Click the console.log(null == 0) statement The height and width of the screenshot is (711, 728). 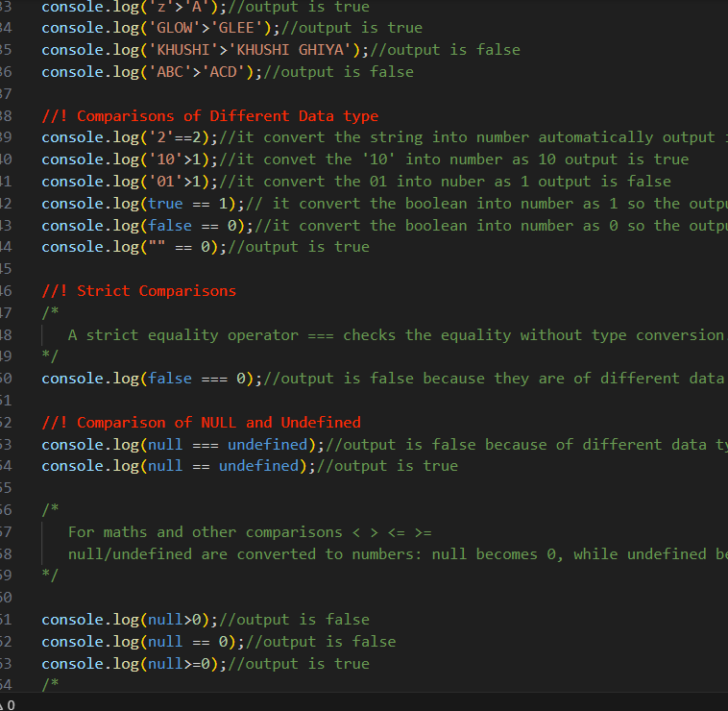coord(143,642)
